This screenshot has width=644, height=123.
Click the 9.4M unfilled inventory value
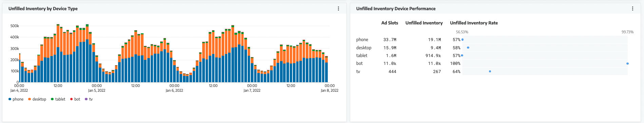pos(436,48)
